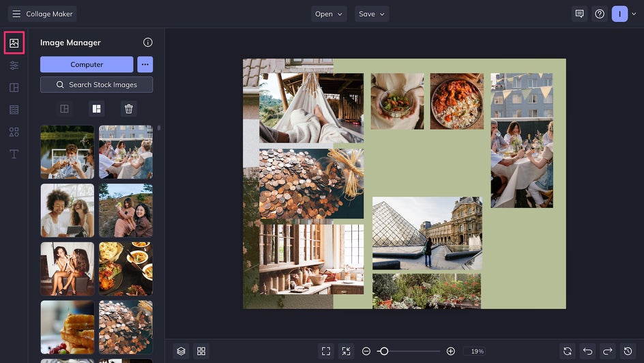Toggle the grid view icon in bottom bar
Image resolution: width=644 pixels, height=363 pixels.
pyautogui.click(x=201, y=351)
